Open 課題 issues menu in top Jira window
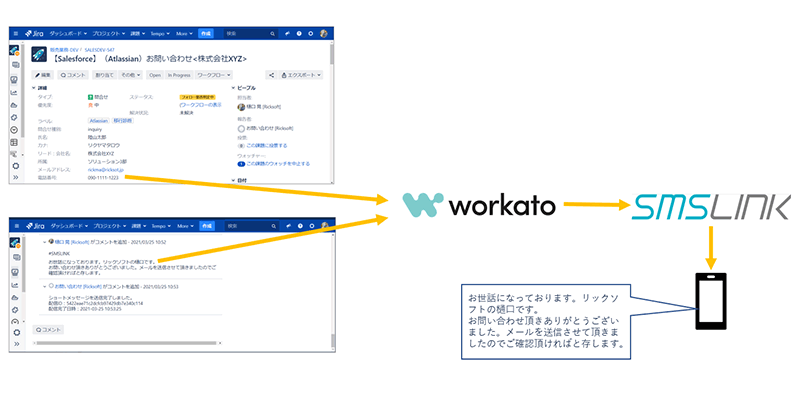 (137, 34)
